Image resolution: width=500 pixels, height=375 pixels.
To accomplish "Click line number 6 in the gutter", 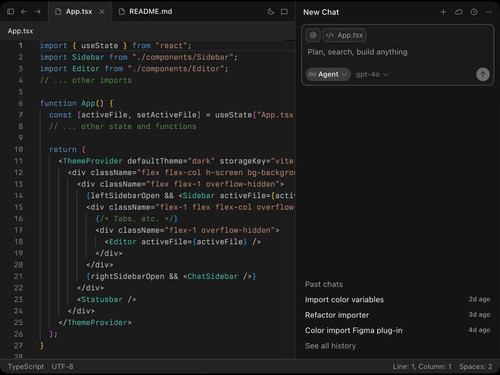I will tap(21, 103).
